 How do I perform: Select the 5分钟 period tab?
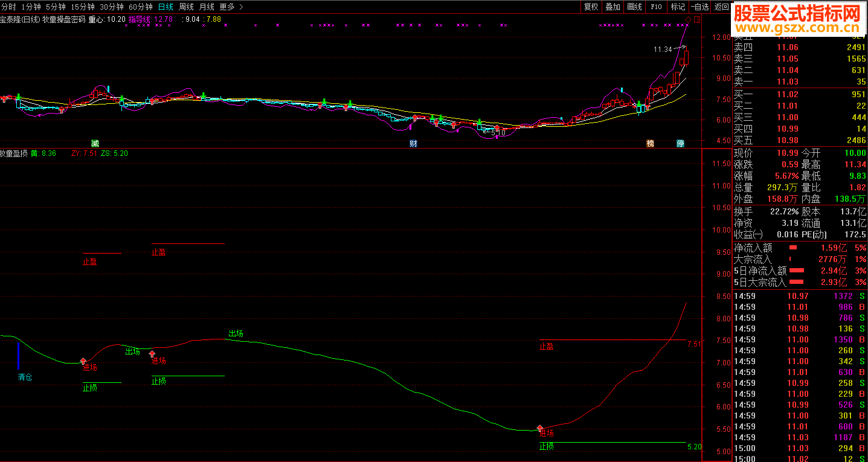tap(56, 7)
